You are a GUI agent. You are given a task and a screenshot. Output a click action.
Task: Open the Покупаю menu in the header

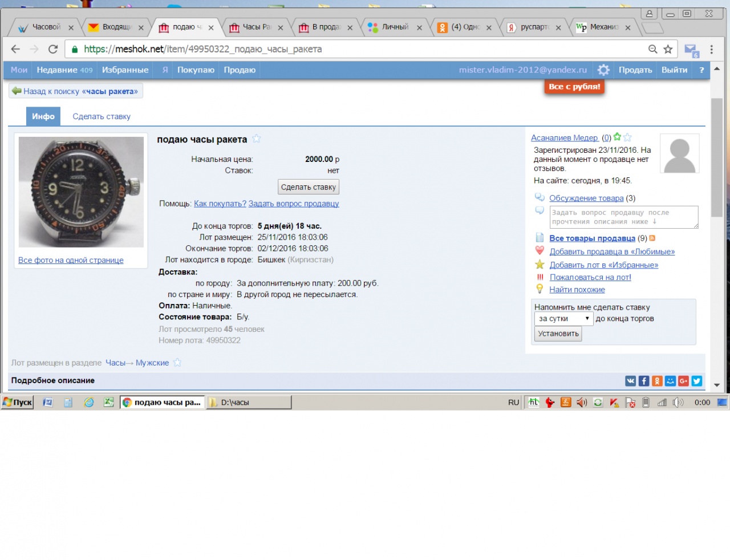[x=196, y=70]
